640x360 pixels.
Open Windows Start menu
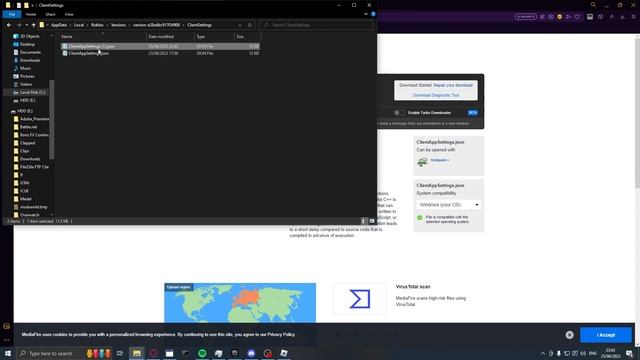[x=8, y=353]
